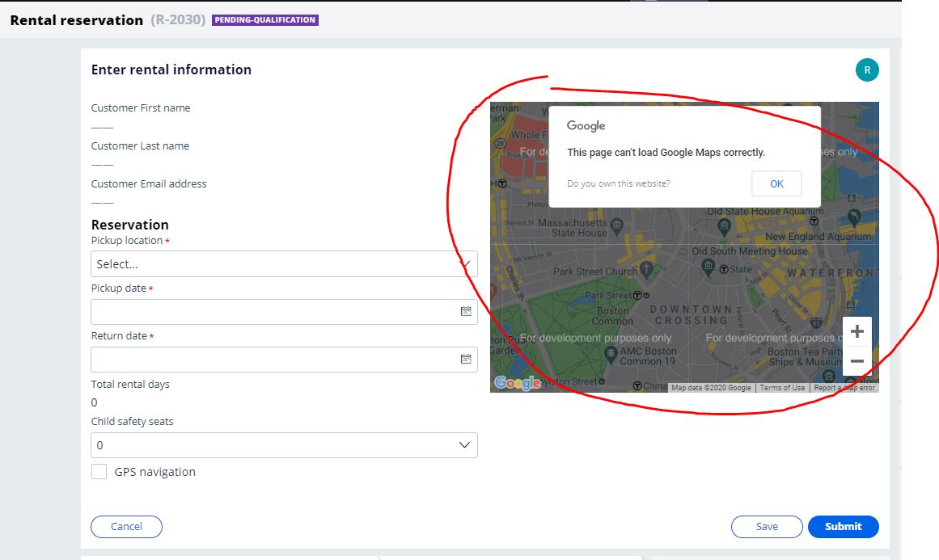Click the round R user avatar
The height and width of the screenshot is (560, 939).
[866, 70]
